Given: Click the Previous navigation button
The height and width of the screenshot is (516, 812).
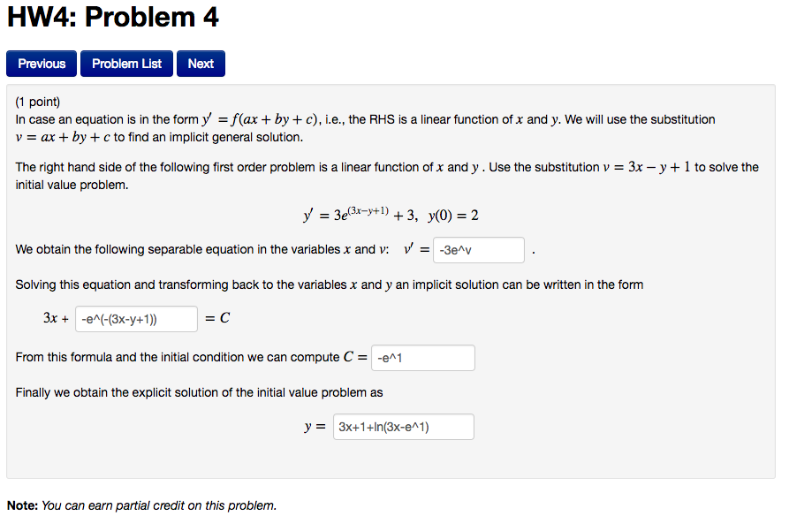Looking at the screenshot, I should [41, 63].
